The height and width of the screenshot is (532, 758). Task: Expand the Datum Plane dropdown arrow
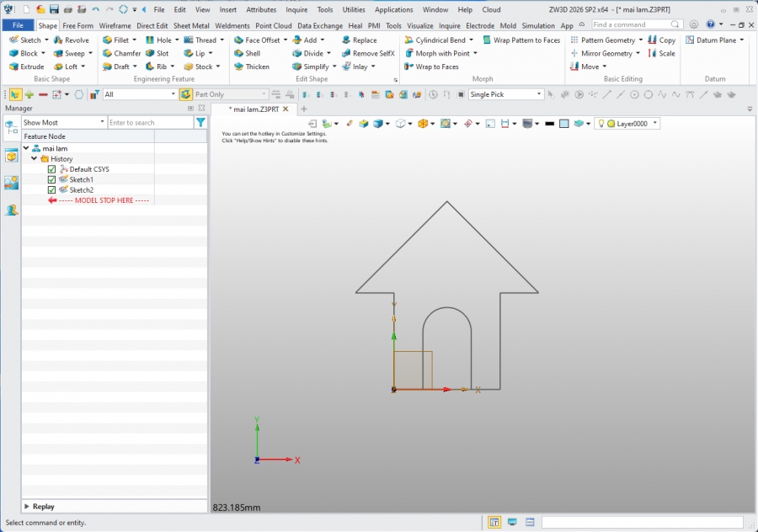click(x=741, y=40)
